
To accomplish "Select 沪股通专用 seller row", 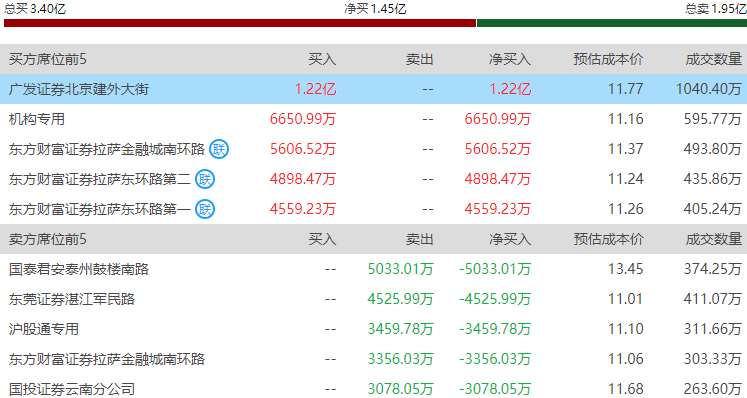I will pos(374,329).
